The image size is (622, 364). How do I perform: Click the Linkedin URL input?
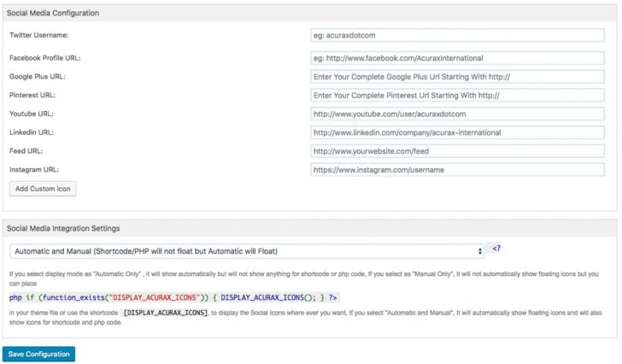pos(457,132)
